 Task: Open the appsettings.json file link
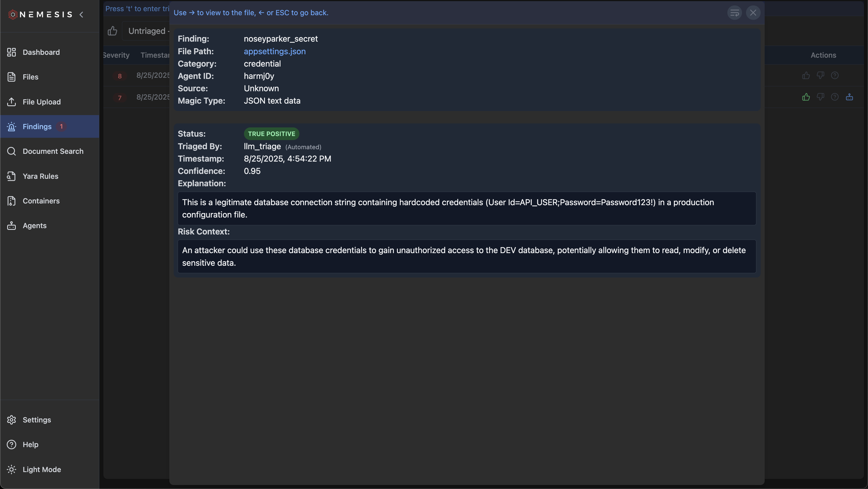click(x=275, y=51)
